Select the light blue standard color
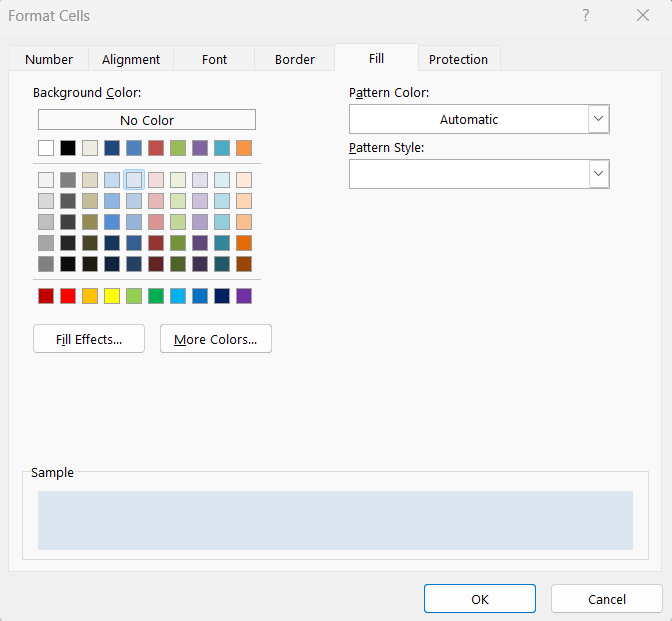Viewport: 672px width, 621px height. coord(178,296)
